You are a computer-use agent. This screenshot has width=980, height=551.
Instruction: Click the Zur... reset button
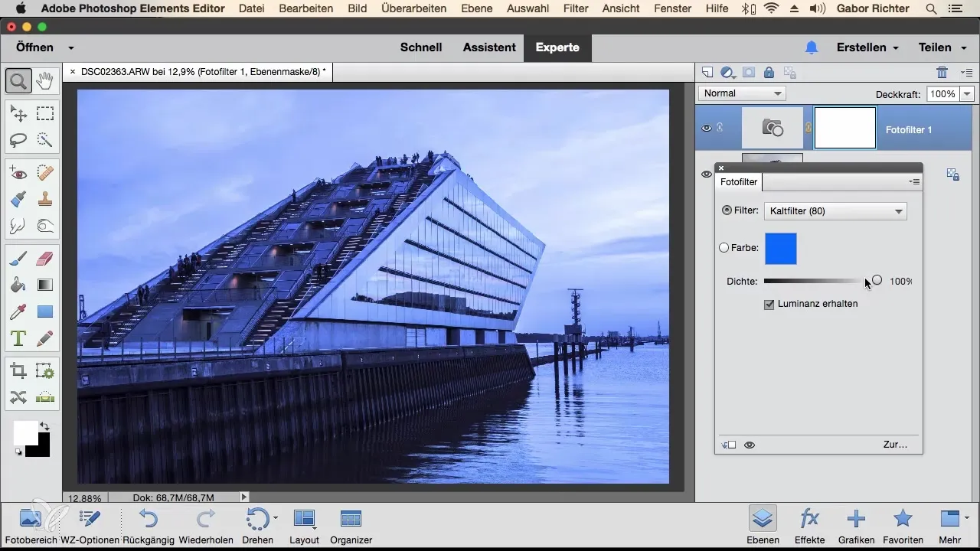tap(895, 445)
